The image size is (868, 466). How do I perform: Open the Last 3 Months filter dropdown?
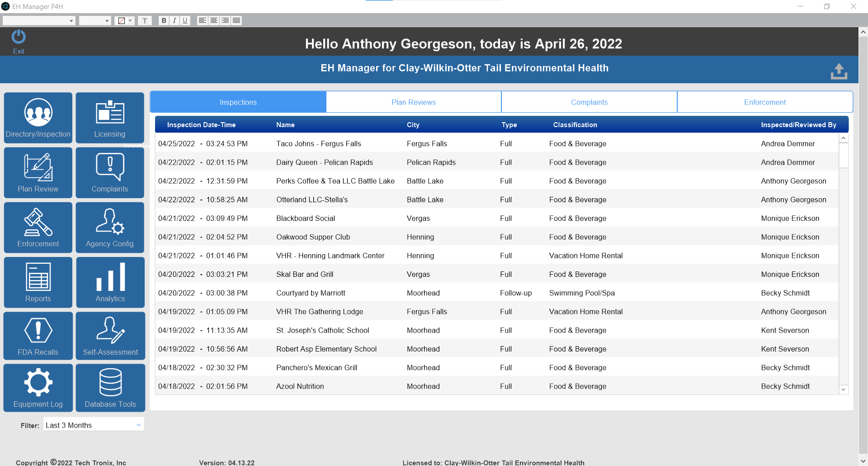click(x=93, y=425)
